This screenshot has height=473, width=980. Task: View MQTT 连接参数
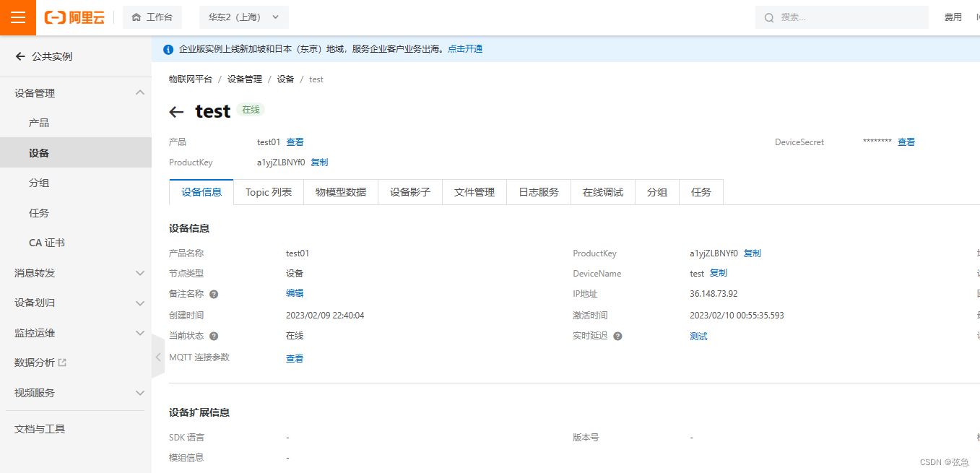[x=295, y=359]
